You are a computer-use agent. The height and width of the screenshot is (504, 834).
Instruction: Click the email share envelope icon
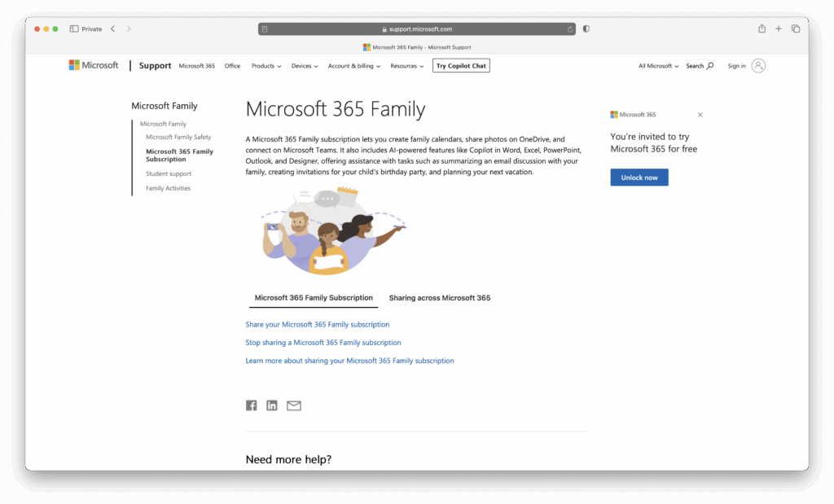point(294,405)
